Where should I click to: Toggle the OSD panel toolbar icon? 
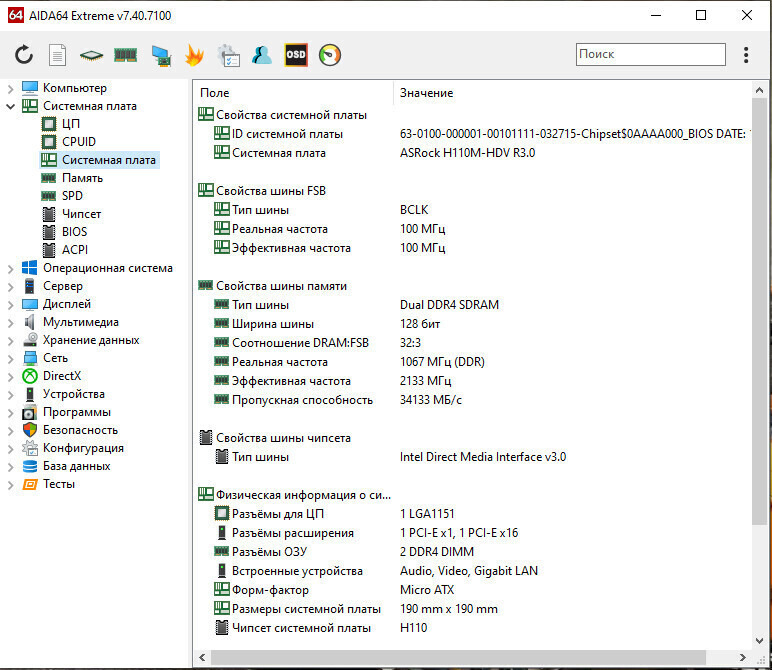(295, 55)
